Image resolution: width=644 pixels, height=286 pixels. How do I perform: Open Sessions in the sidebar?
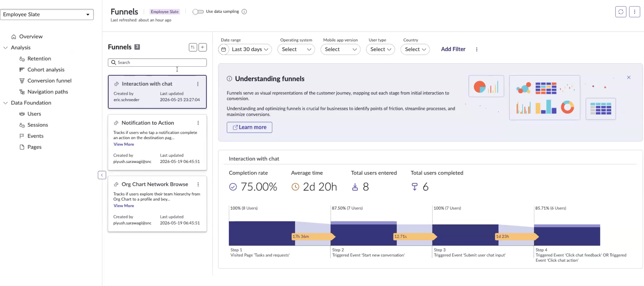click(33, 125)
